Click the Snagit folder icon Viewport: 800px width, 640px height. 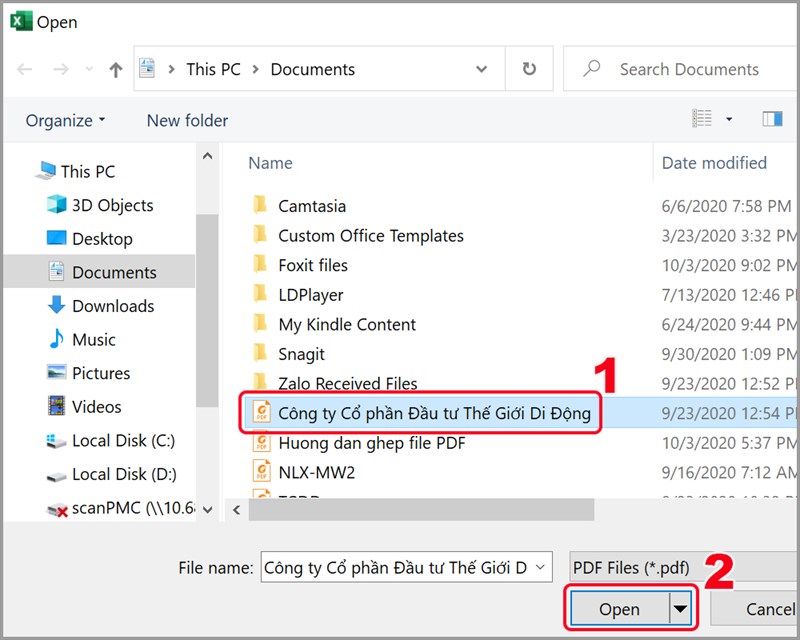coord(260,353)
